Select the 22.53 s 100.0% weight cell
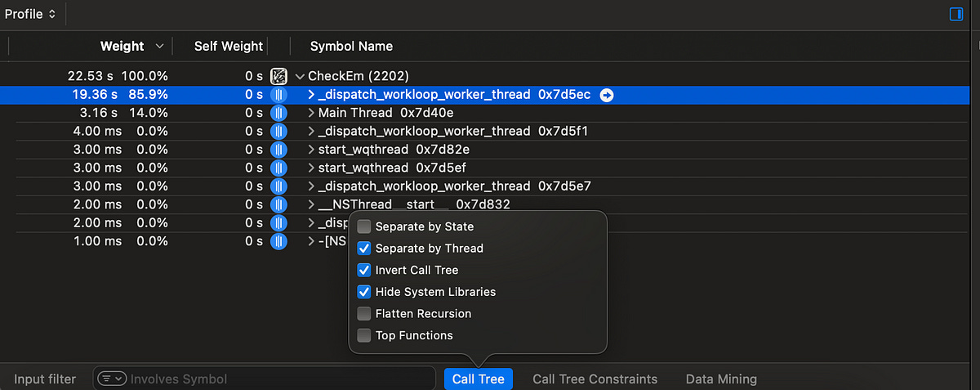 coord(118,76)
